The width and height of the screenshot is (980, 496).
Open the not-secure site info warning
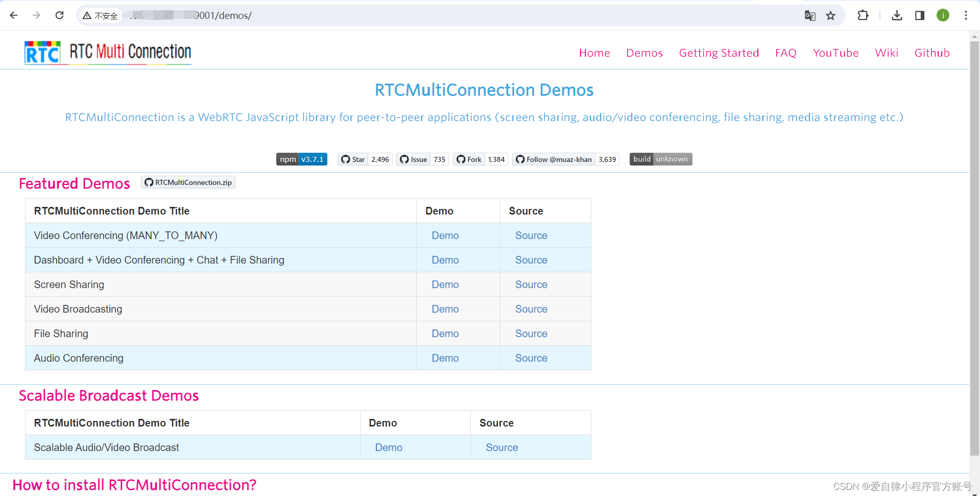click(x=100, y=16)
